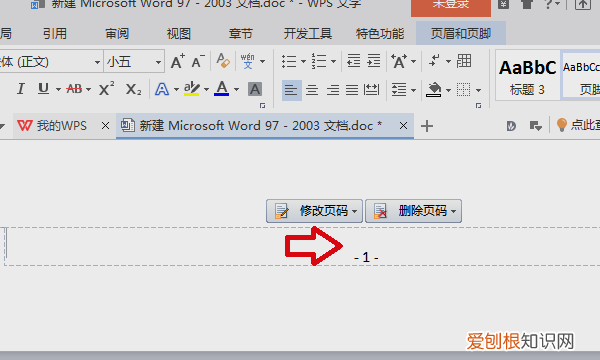This screenshot has height=360, width=600.
Task: Apply yellow text highlight color
Action: coord(191,89)
